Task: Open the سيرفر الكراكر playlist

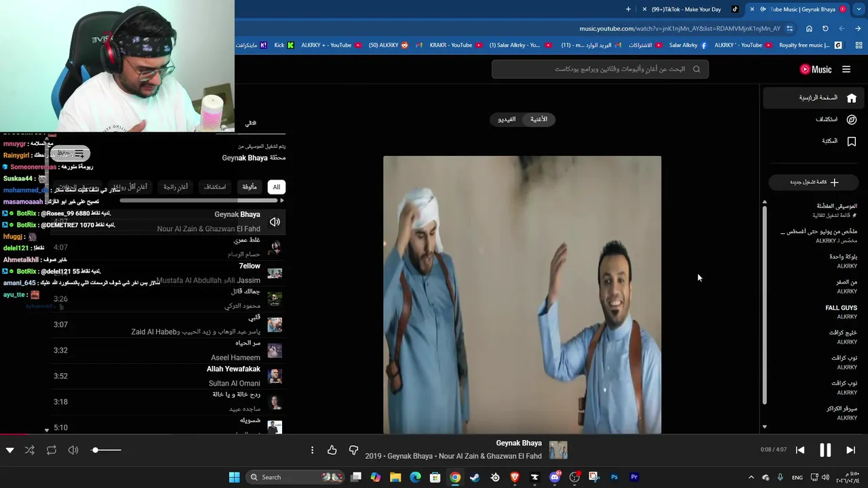Action: click(x=814, y=413)
